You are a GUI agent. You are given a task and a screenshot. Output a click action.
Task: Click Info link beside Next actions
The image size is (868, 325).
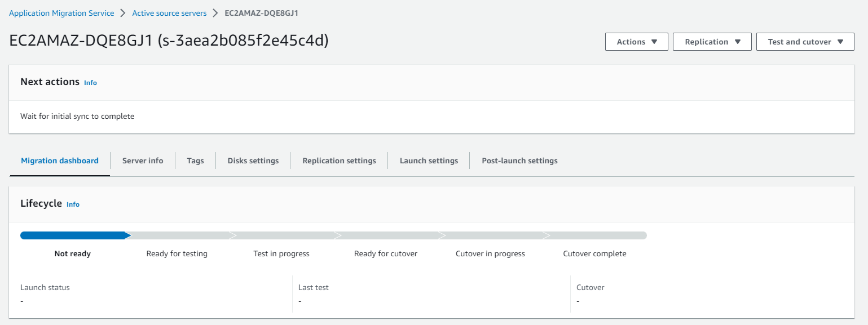point(90,83)
